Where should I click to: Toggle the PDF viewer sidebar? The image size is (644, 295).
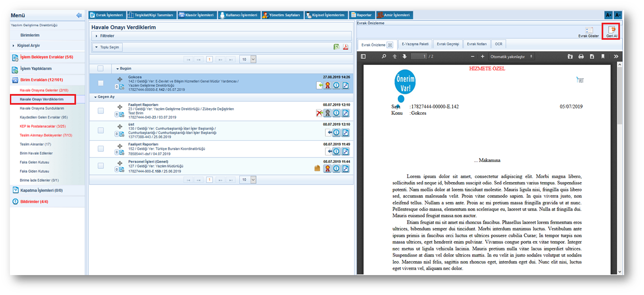tap(363, 56)
